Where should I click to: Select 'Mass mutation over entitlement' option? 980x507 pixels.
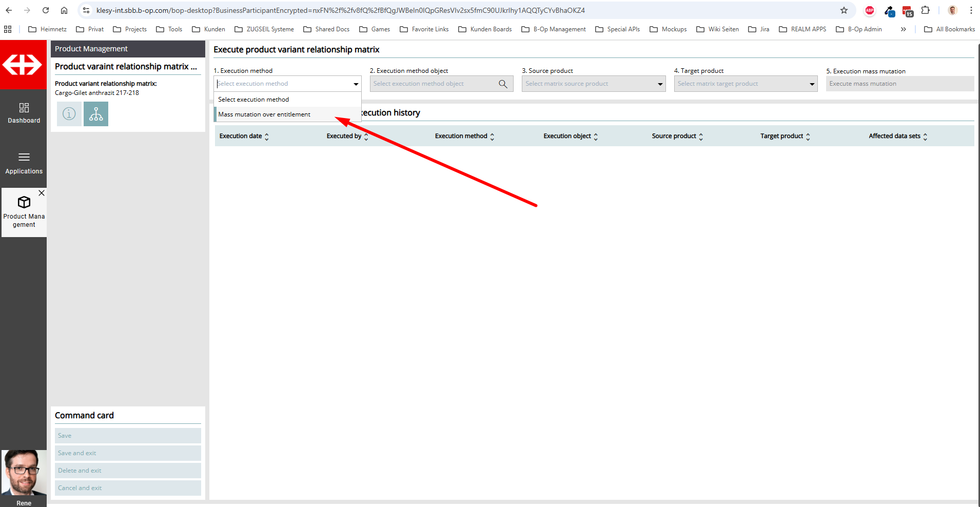264,114
